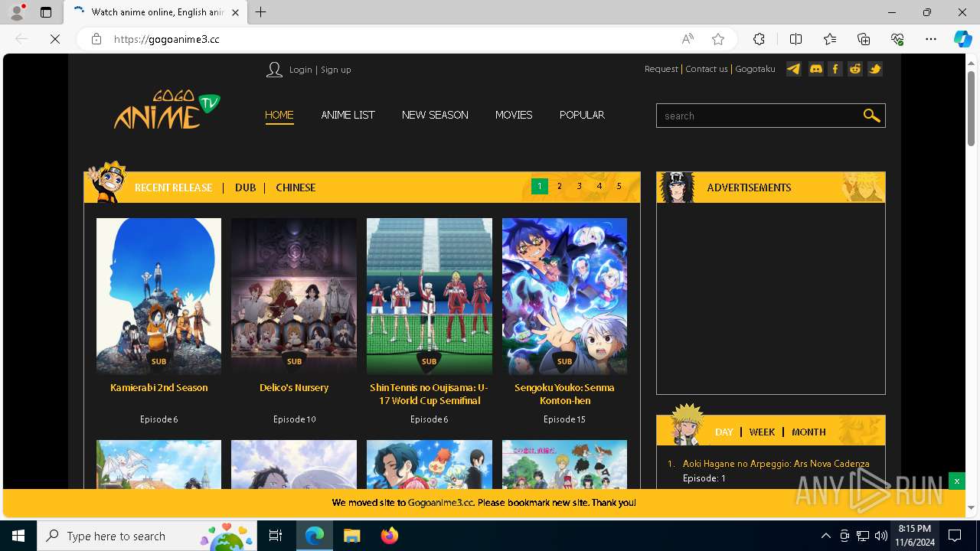View site information lock icon
The height and width of the screenshot is (551, 980).
coord(96,39)
